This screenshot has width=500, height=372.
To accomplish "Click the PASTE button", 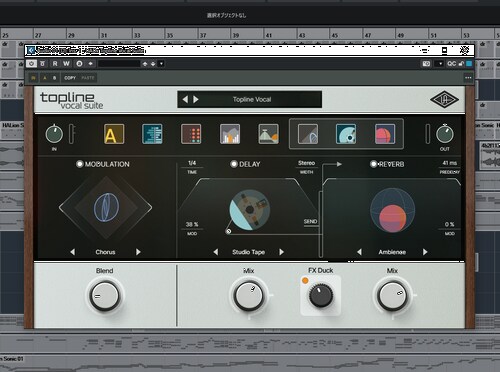I will click(x=88, y=78).
